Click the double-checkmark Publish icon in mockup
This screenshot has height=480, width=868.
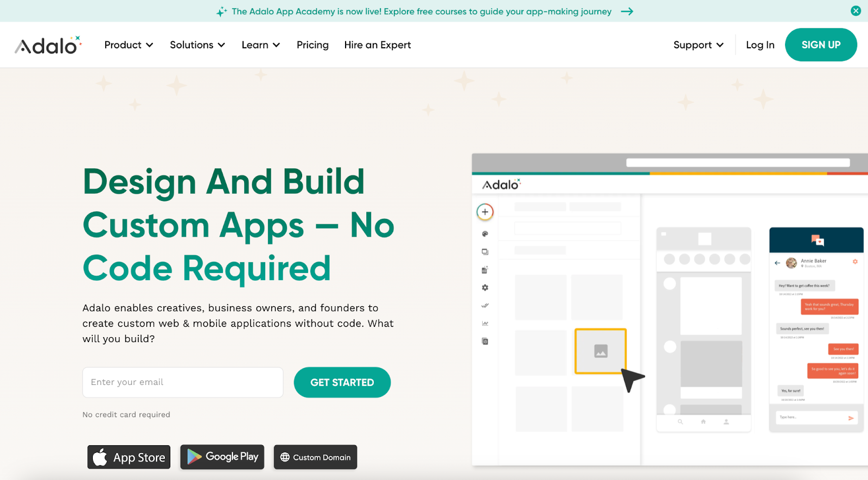pos(485,306)
